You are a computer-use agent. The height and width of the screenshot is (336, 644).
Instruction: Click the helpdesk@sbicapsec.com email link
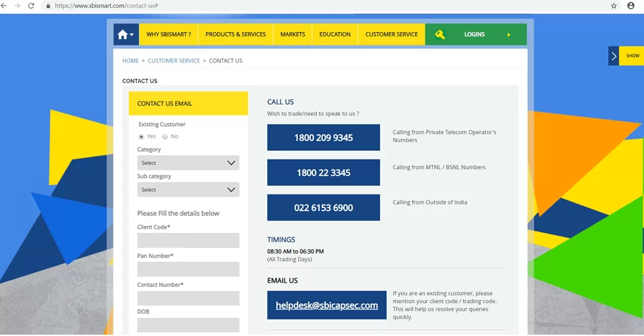[326, 305]
